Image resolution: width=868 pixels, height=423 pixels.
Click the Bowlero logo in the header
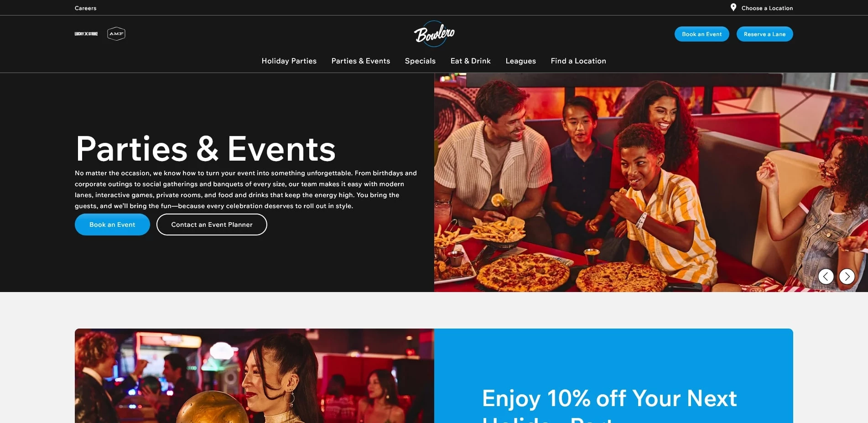tap(434, 34)
